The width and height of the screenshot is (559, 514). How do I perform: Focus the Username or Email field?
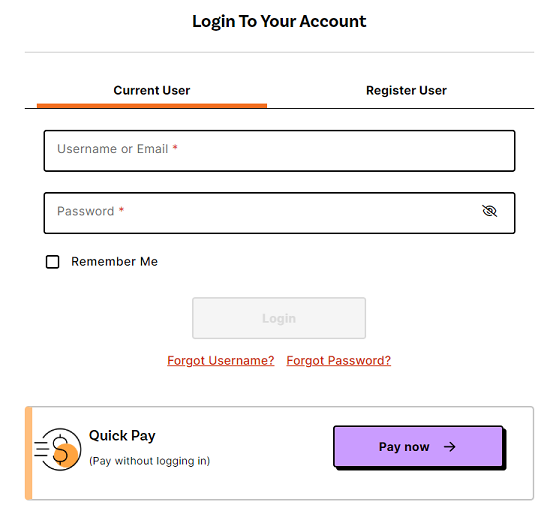[x=280, y=151]
